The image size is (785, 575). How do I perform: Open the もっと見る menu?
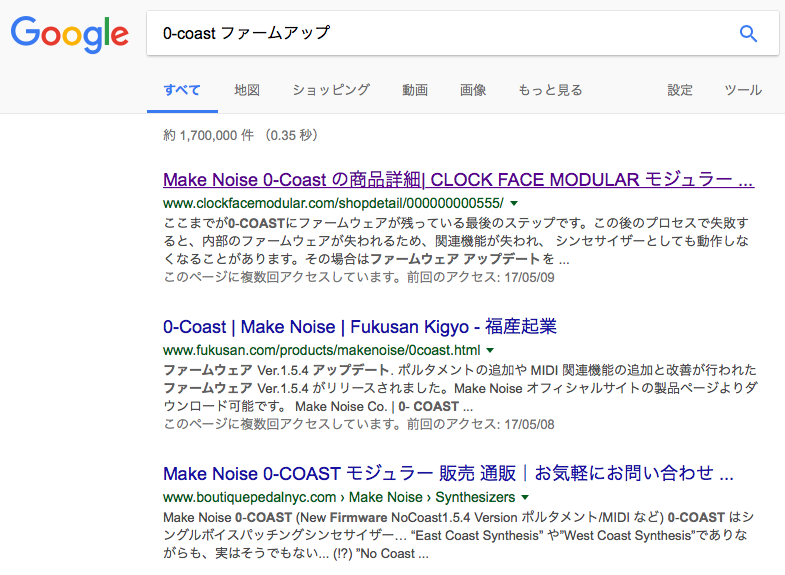click(550, 90)
